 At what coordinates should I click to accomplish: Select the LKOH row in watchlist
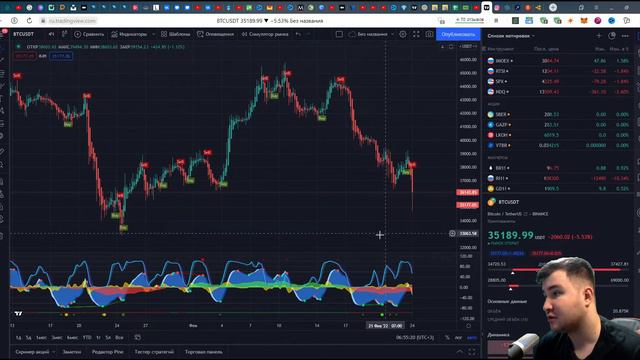(558, 135)
